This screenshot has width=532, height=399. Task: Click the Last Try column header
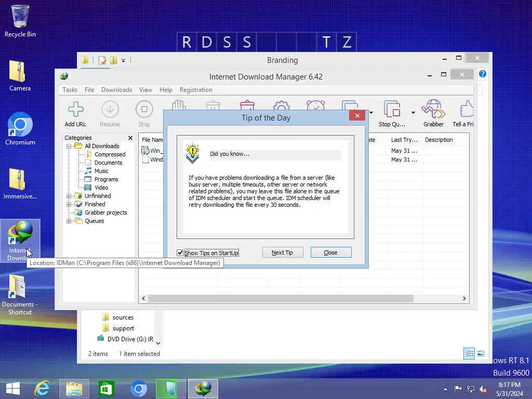404,140
